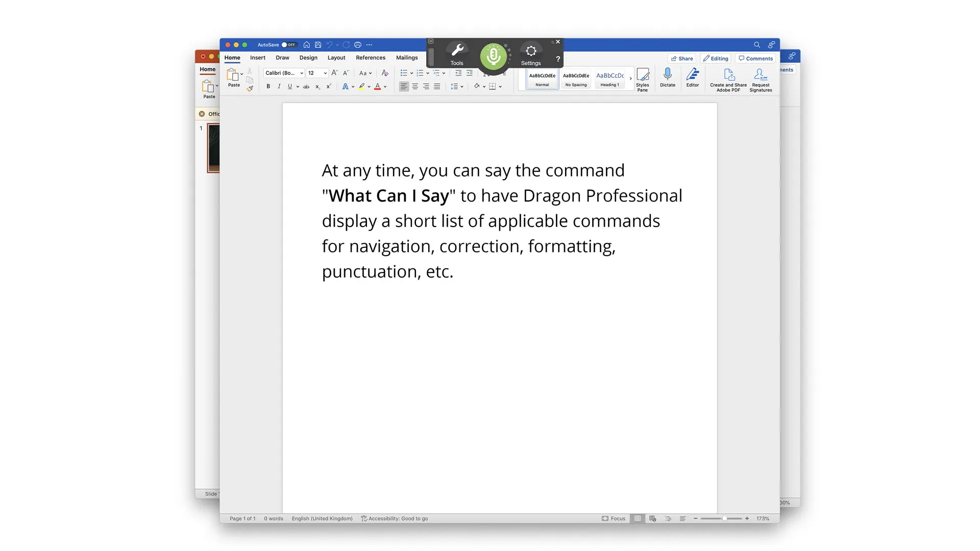Click the Redo icon in Word title bar
The width and height of the screenshot is (980, 551).
[346, 45]
